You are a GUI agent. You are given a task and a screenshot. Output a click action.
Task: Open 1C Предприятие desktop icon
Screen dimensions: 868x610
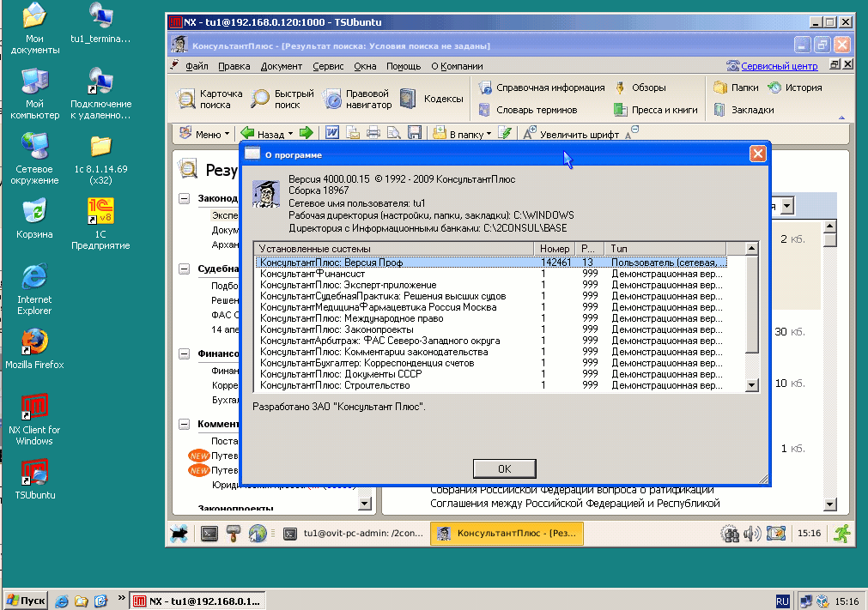100,224
